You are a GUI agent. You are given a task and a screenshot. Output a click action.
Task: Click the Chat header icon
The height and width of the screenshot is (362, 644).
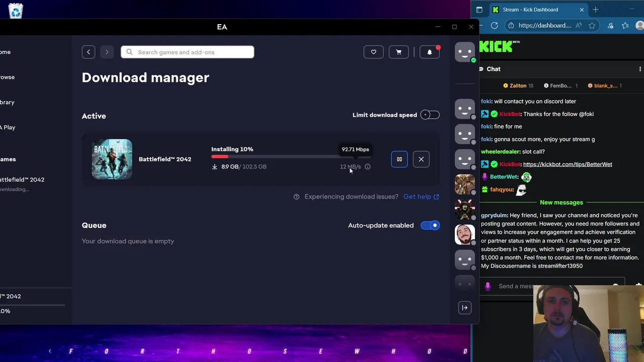pos(481,69)
